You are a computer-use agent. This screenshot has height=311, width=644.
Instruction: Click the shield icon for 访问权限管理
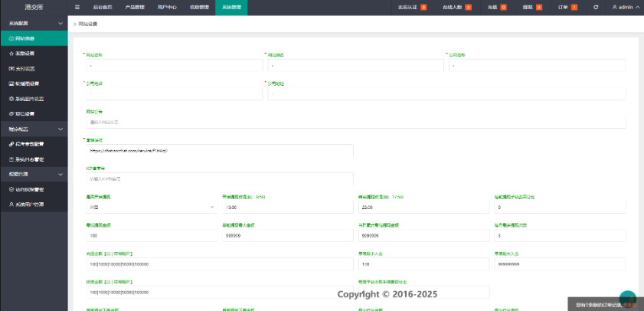coord(11,190)
